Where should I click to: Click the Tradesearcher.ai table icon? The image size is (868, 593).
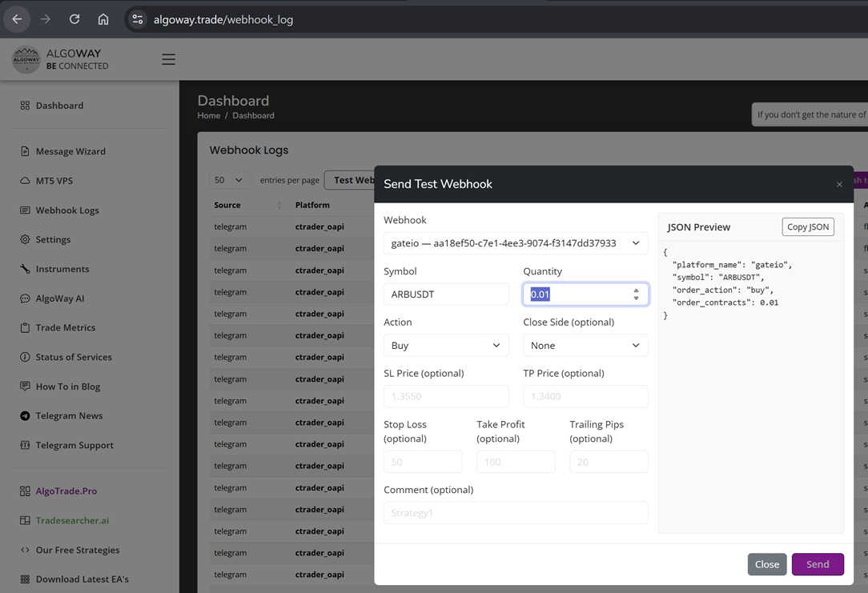coord(25,520)
